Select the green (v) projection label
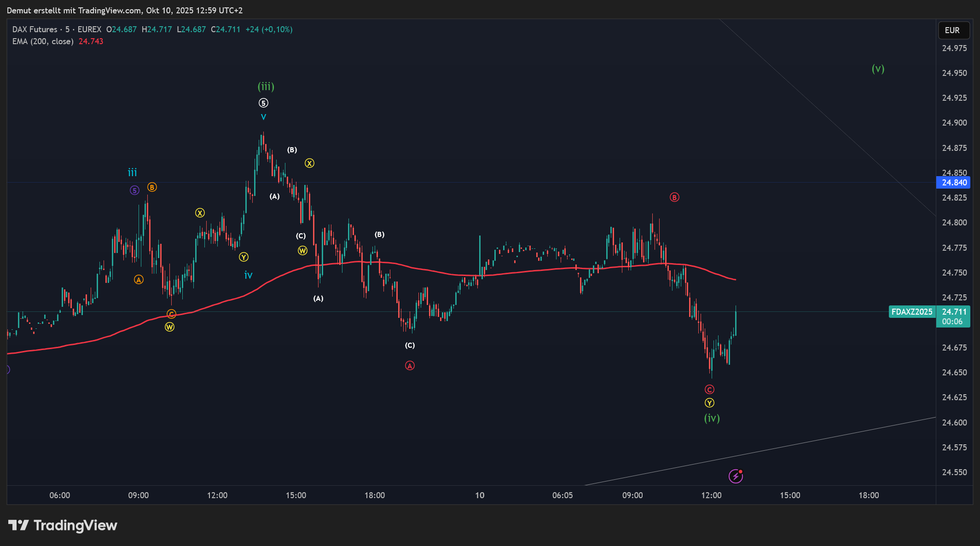 878,69
